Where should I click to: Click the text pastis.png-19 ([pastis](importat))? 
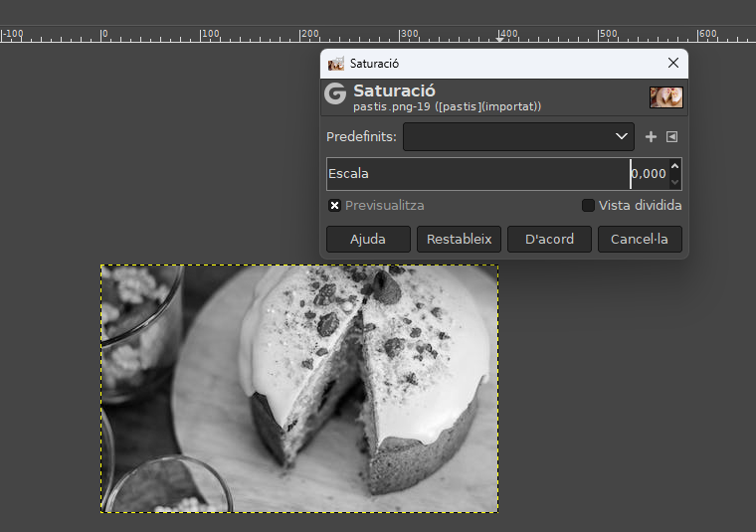coord(447,106)
